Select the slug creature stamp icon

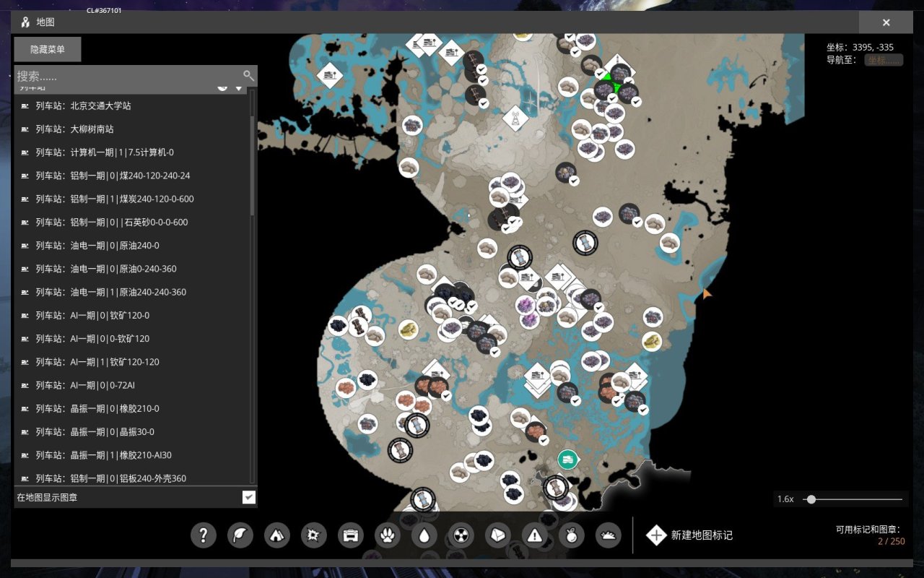(609, 535)
